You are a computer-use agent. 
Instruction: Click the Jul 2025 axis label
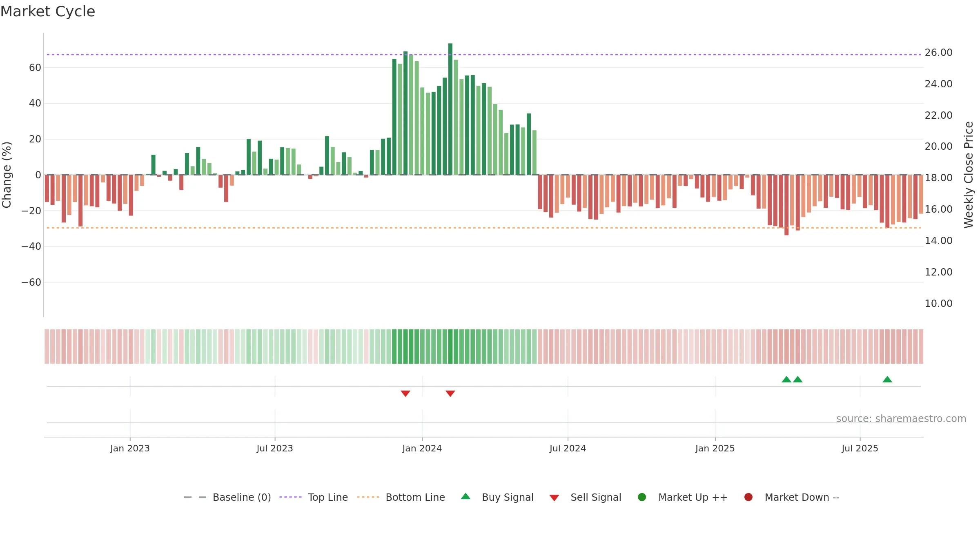[x=860, y=449]
